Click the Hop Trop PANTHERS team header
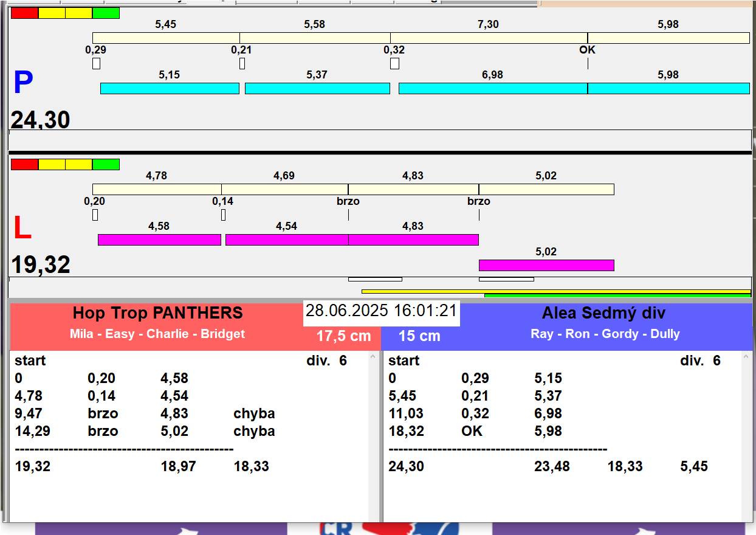756x535 pixels. point(157,313)
